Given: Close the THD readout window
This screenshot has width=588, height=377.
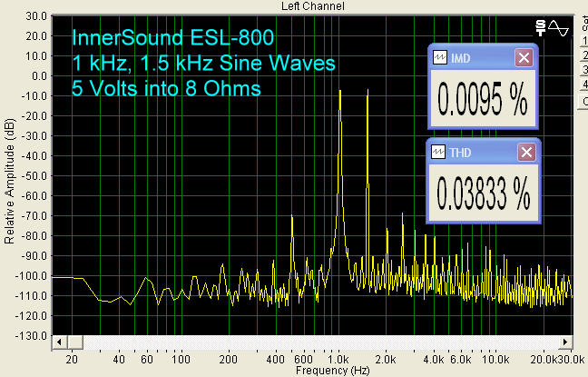Looking at the screenshot, I should 524,152.
